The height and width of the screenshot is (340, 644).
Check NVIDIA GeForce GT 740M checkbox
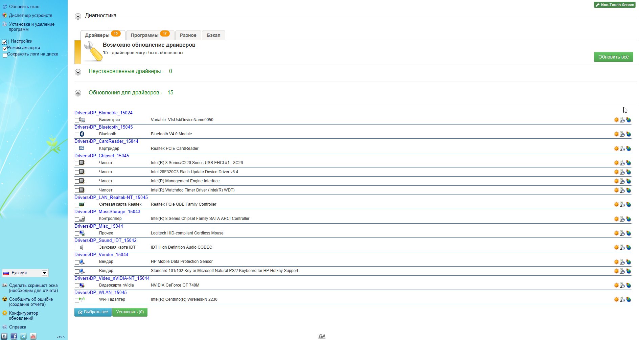pyautogui.click(x=77, y=286)
